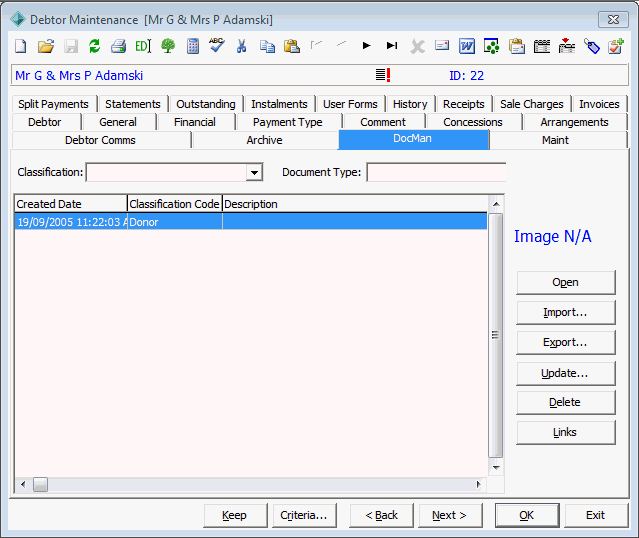
Task: Click the green tree icon
Action: coord(168,46)
